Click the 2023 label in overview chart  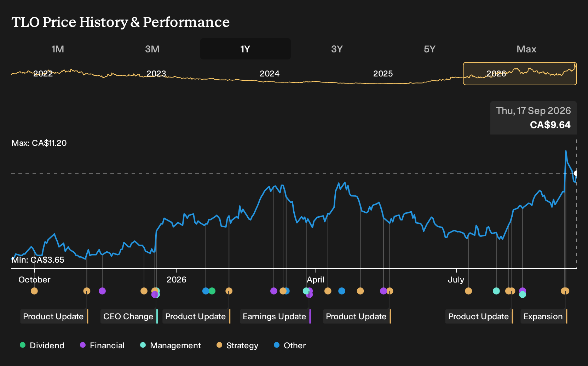(x=156, y=74)
